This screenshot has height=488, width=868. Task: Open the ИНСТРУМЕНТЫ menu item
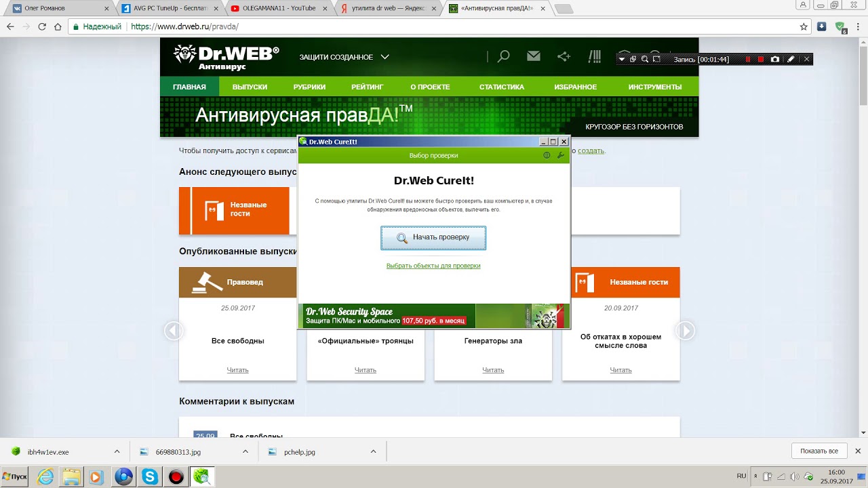(655, 87)
